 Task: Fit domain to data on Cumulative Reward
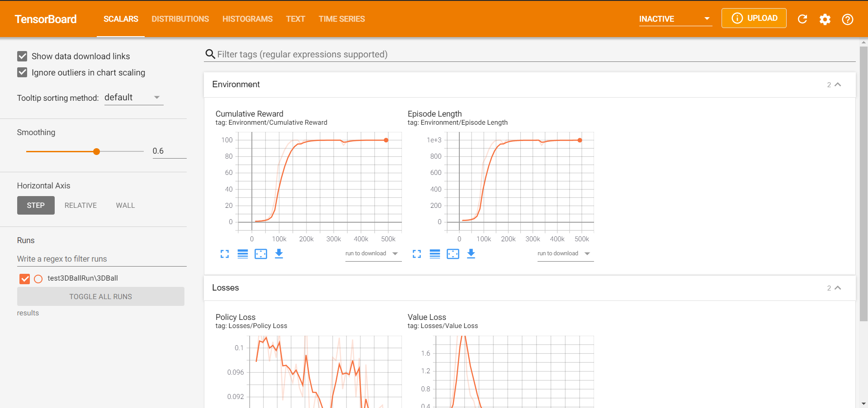261,254
